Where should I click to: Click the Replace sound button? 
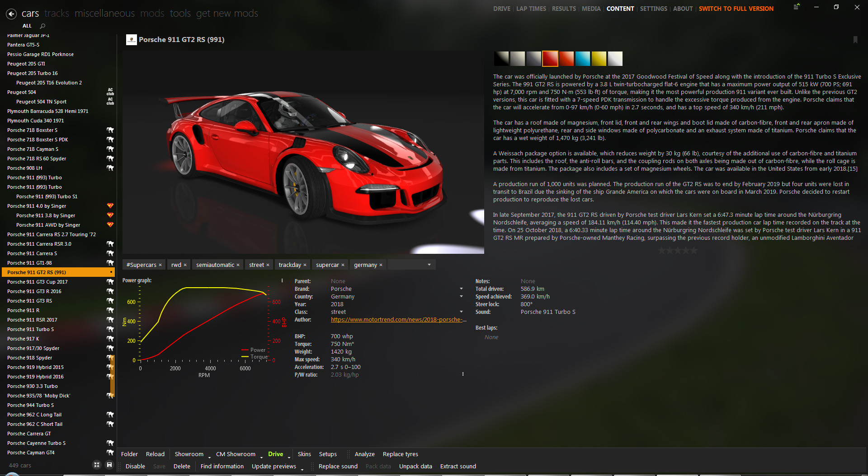click(338, 467)
